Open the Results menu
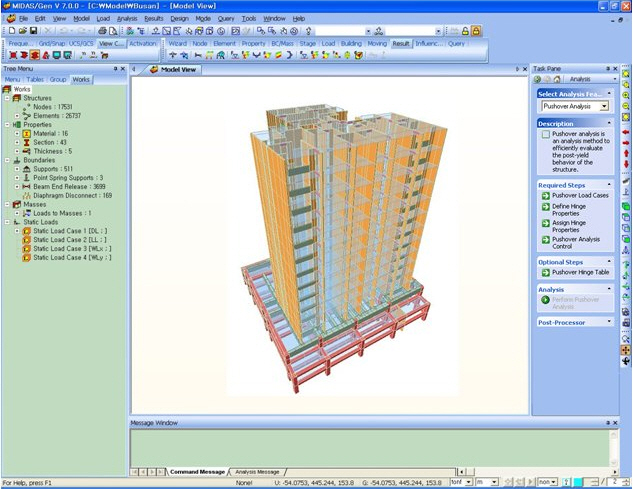This screenshot has width=633, height=489. (153, 18)
